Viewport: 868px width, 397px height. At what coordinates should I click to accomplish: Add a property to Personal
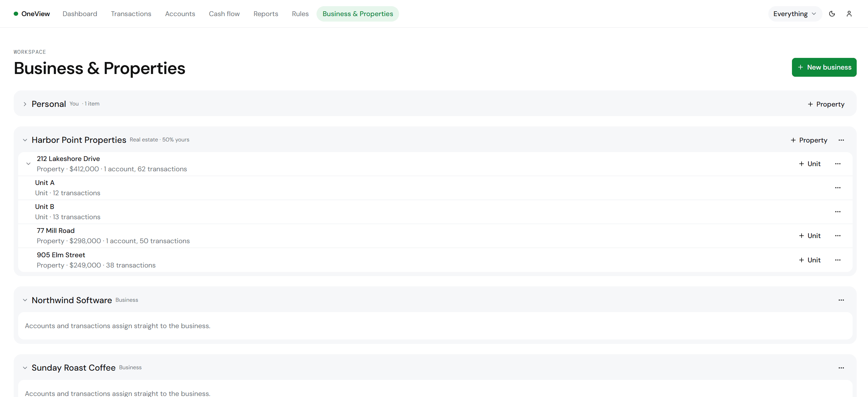click(x=826, y=104)
